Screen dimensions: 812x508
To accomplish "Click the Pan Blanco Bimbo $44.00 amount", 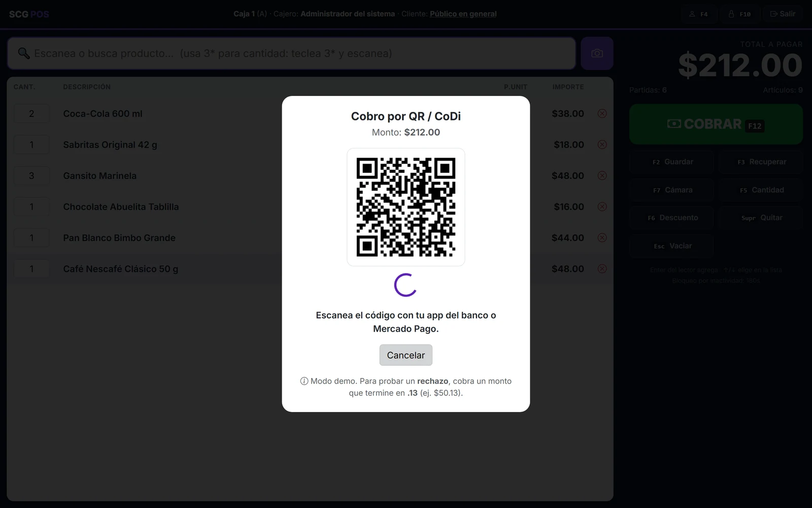I will [567, 238].
